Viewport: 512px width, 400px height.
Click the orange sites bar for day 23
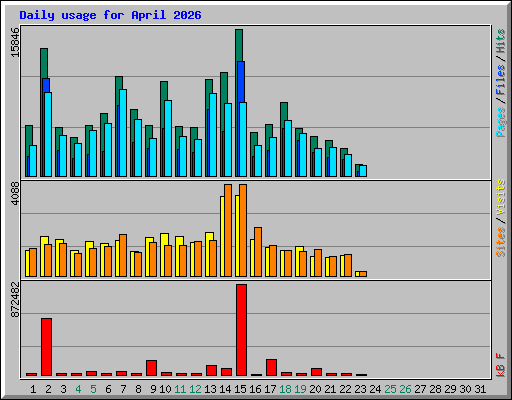(363, 274)
